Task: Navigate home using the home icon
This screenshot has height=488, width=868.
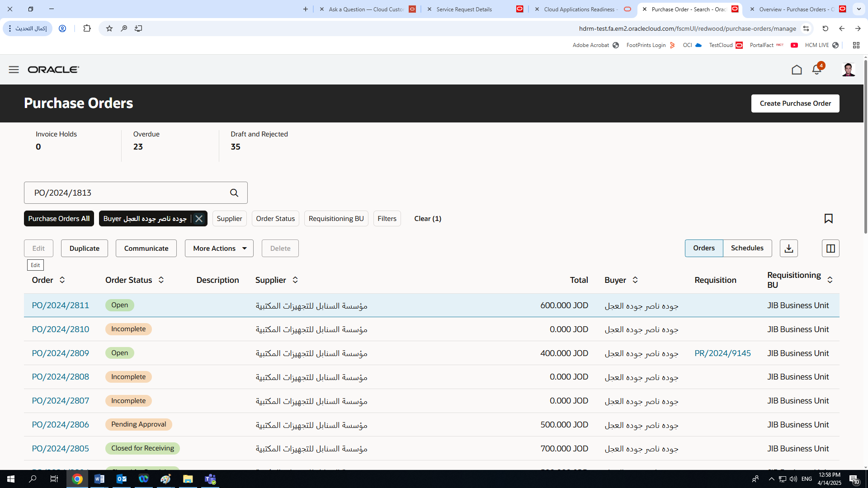Action: tap(797, 70)
